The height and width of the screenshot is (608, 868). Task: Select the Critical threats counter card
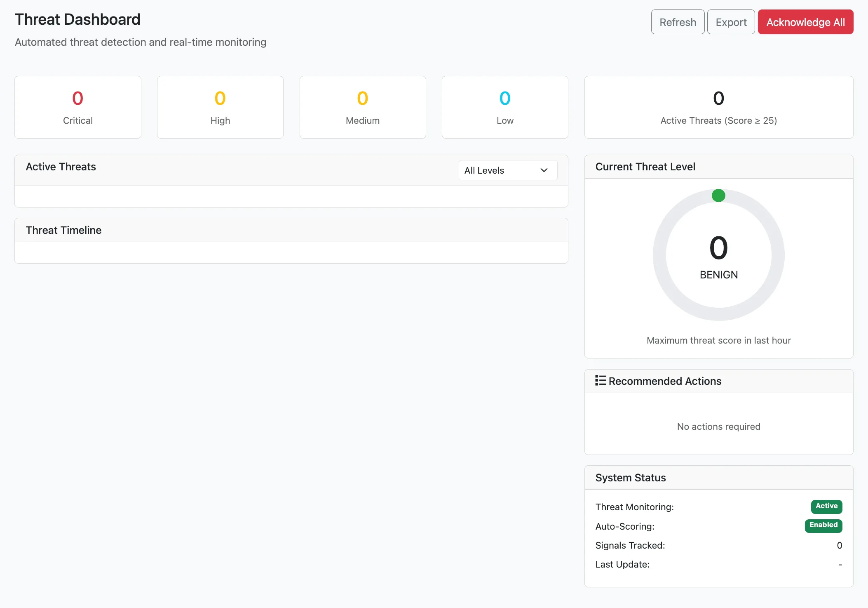(77, 107)
